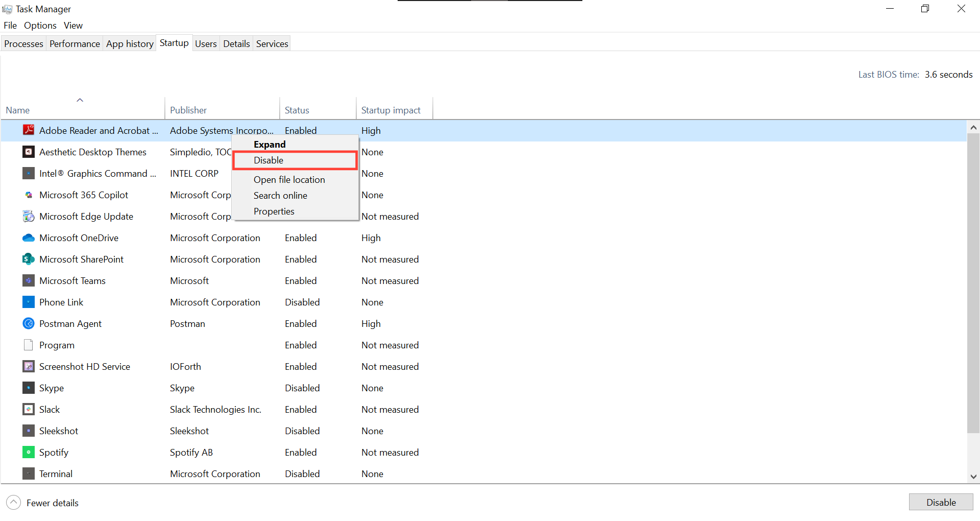Click Disabled status in Skype row
Screen dimensions: 980x521
[x=302, y=388]
